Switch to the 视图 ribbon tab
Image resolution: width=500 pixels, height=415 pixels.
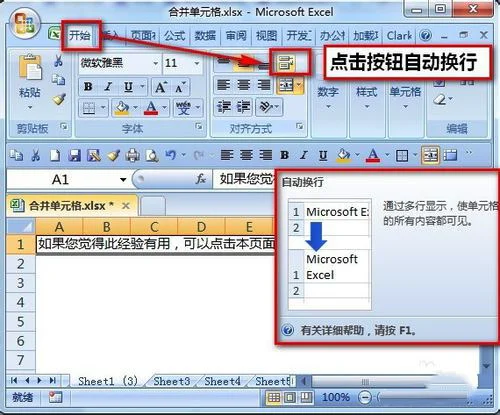coord(266,35)
